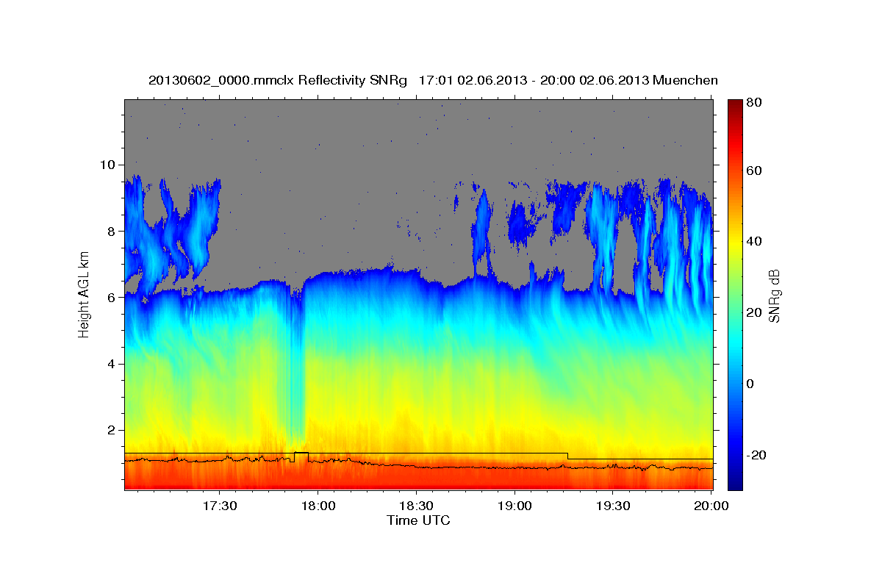This screenshot has width=882, height=588.
Task: Click the gray no-data area above 10 km
Action: [418, 132]
